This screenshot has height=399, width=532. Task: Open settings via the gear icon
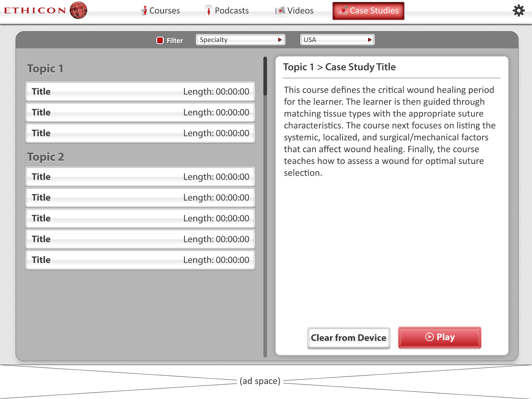(518, 11)
